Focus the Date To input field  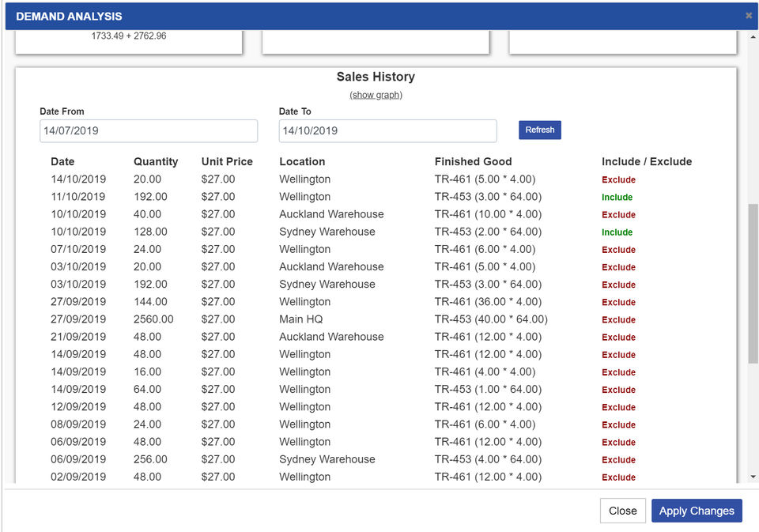[x=387, y=130]
